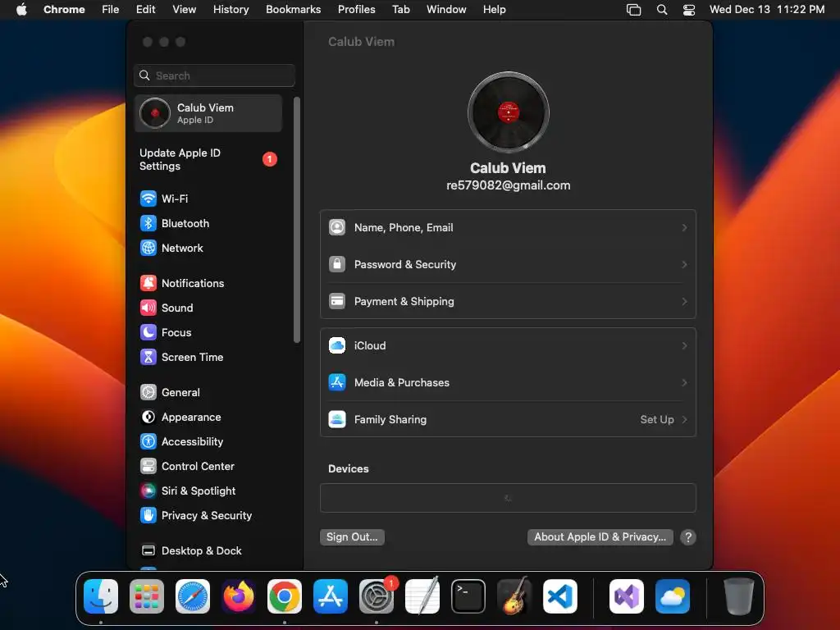Click the vinyl record profile picture

(x=509, y=112)
